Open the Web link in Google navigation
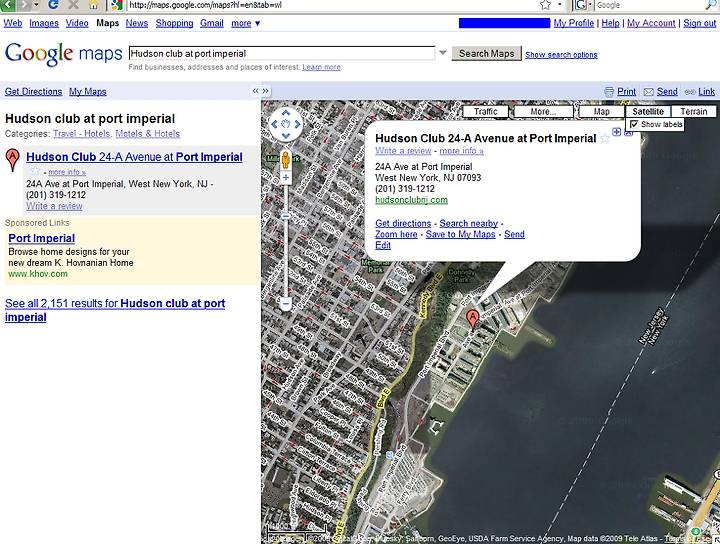 pos(13,23)
